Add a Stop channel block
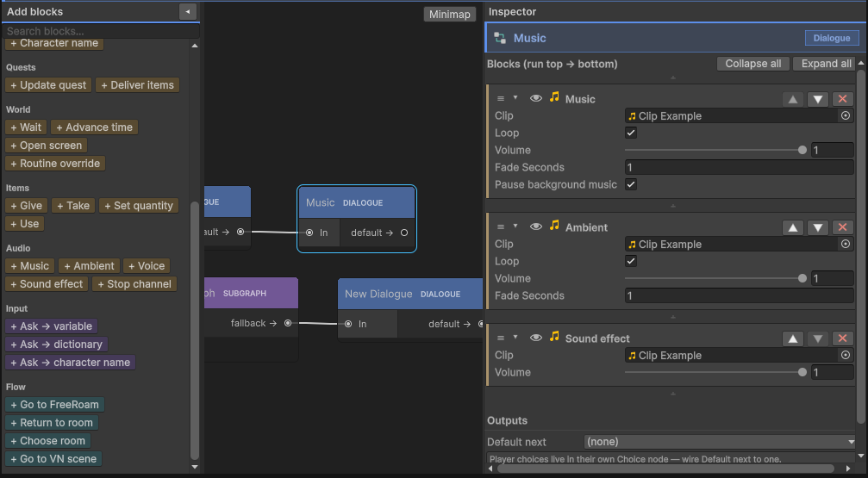868x478 pixels. click(x=134, y=284)
